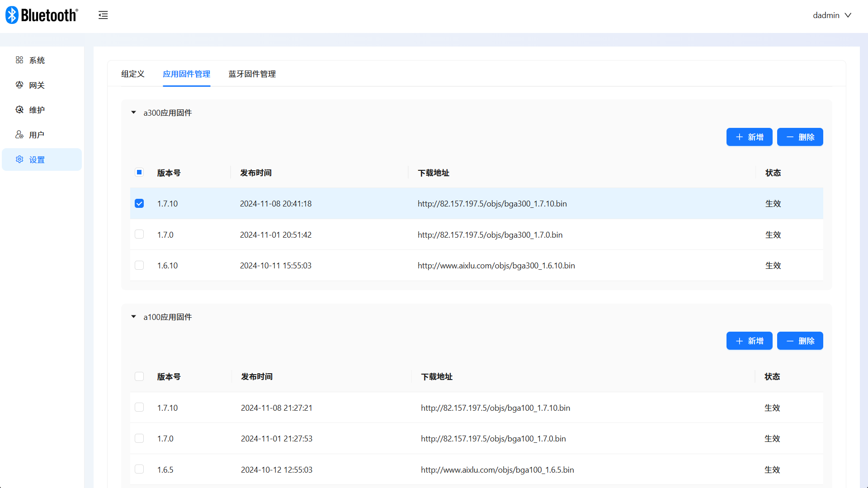Viewport: 868px width, 488px height.
Task: Click 新增 button in a100 section
Action: point(749,341)
